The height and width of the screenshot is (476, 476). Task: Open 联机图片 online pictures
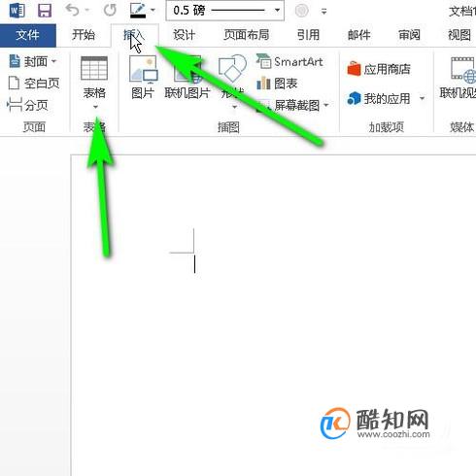(x=187, y=78)
